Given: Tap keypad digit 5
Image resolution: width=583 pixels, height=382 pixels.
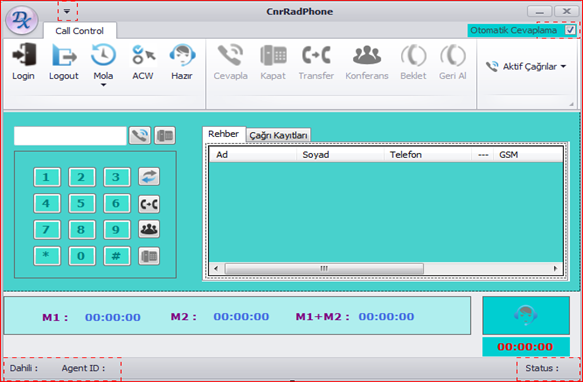Looking at the screenshot, I should pos(82,203).
